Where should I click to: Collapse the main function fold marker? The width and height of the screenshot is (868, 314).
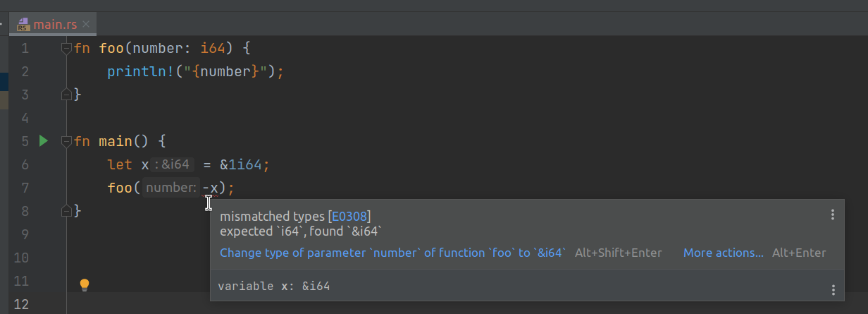pyautogui.click(x=66, y=141)
